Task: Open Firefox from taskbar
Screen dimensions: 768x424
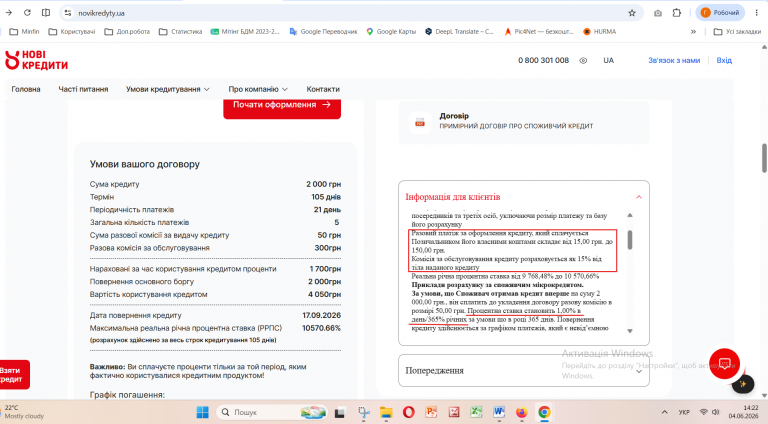Action: pos(521,412)
